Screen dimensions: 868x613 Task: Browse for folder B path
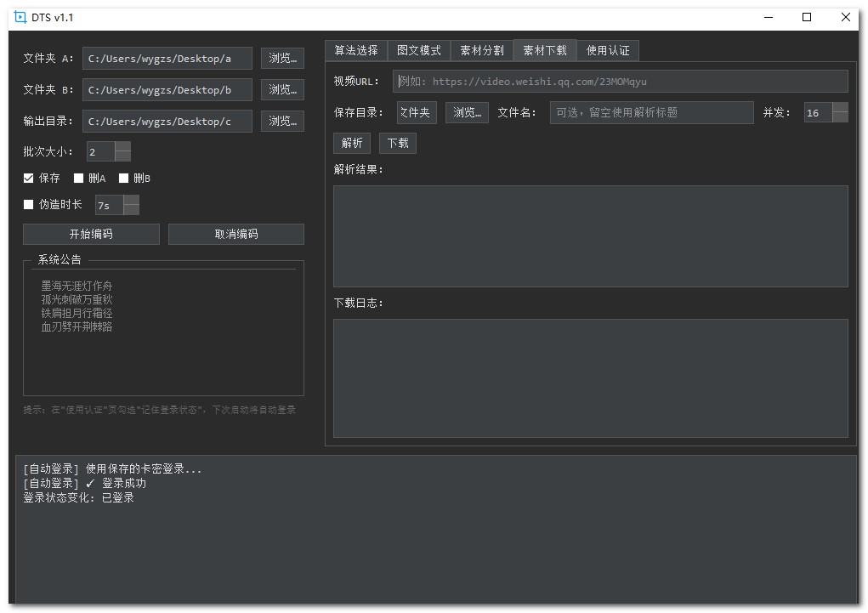click(x=281, y=89)
